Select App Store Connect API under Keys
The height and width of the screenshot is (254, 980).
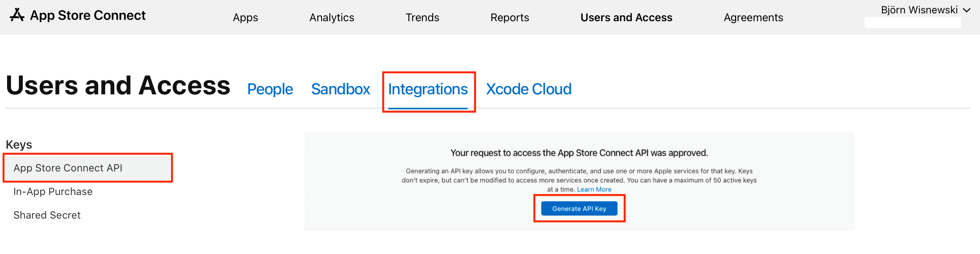[x=88, y=168]
